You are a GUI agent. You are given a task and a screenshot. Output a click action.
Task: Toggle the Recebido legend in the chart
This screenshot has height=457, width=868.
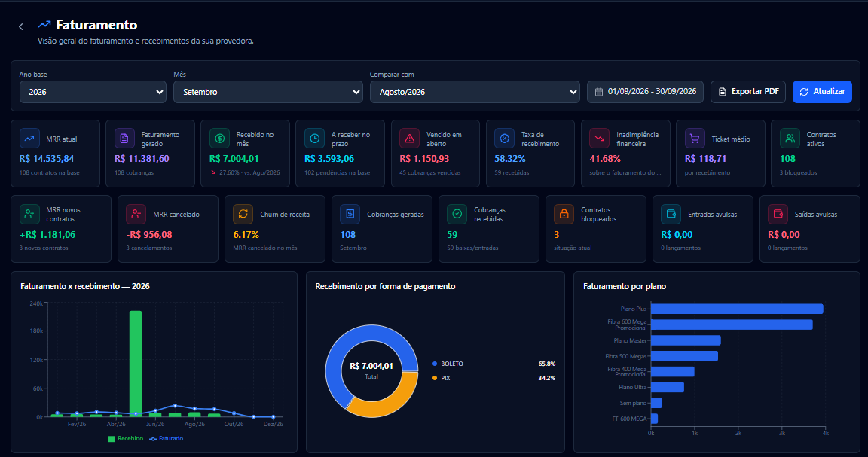click(125, 439)
